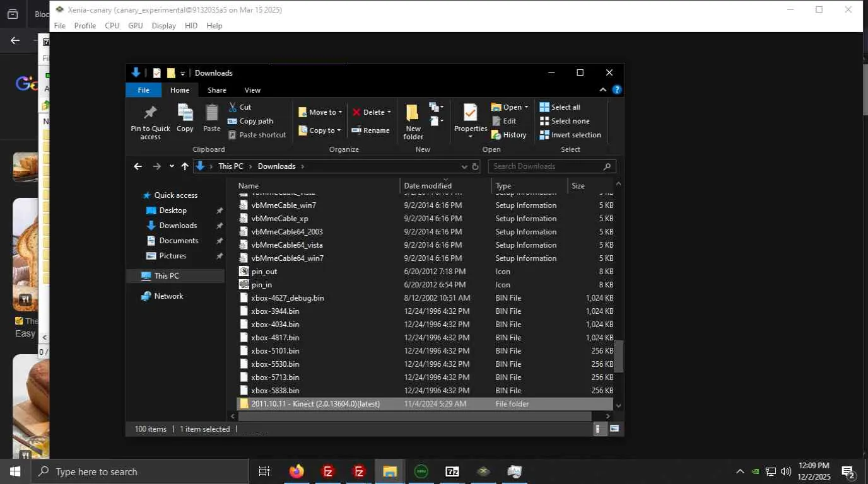The width and height of the screenshot is (868, 484).
Task: Open the Move to dropdown
Action: tap(320, 112)
